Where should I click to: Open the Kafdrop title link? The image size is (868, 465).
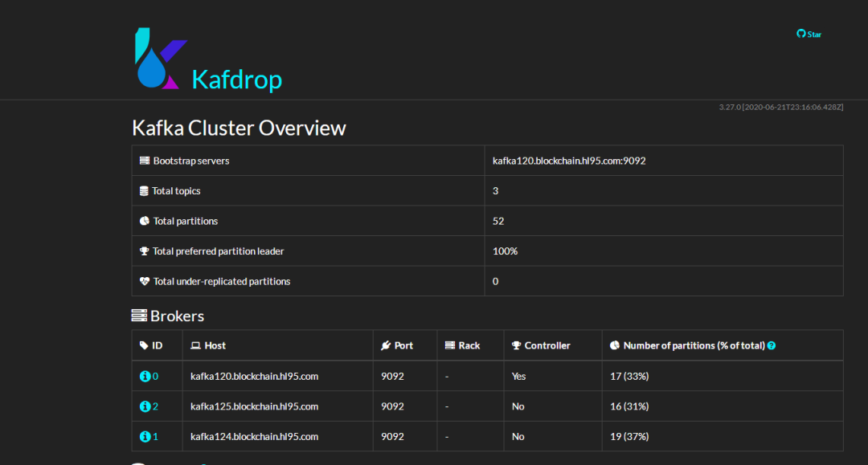[x=237, y=80]
